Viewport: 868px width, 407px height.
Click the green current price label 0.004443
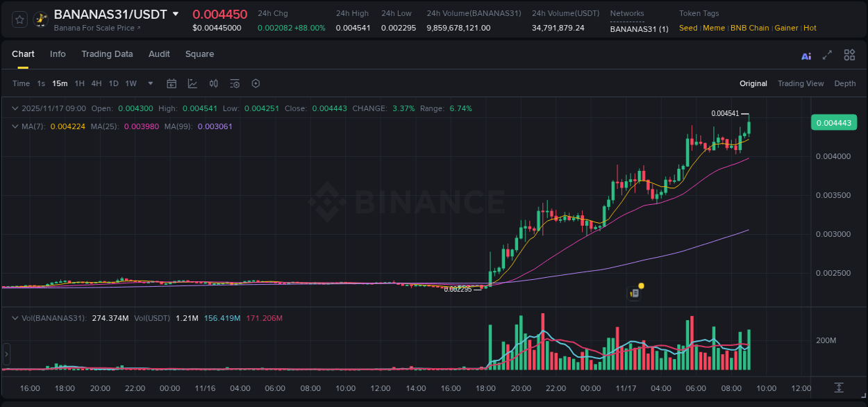click(x=833, y=122)
